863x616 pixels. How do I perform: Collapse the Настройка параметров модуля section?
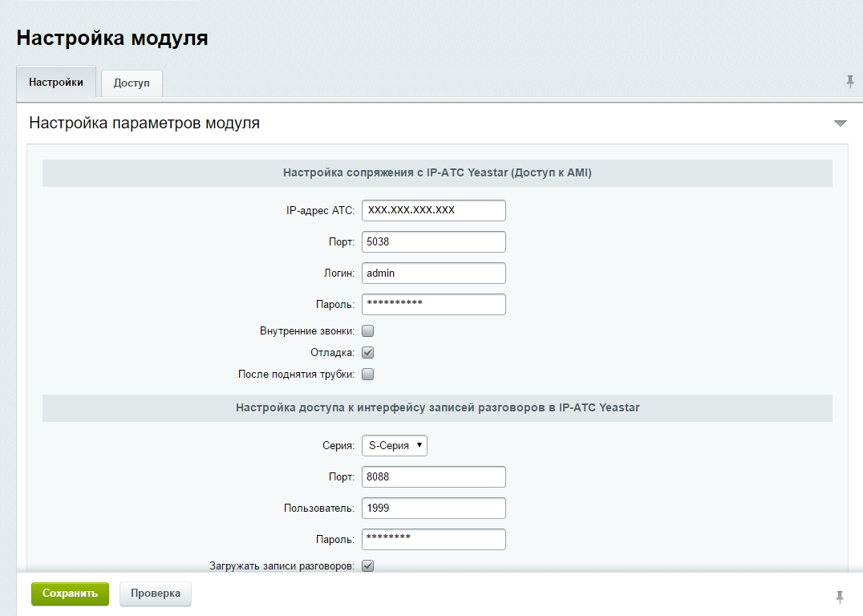841,123
